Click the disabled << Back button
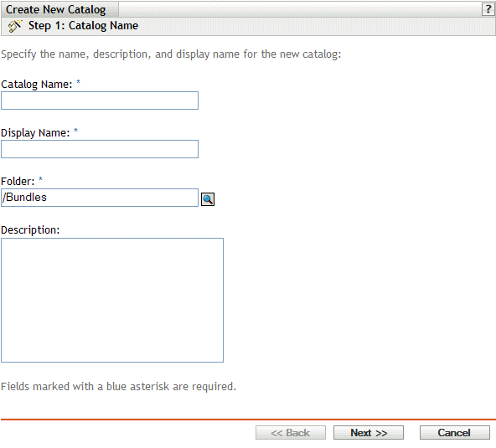Screen dimensions: 496x448 click(291, 432)
